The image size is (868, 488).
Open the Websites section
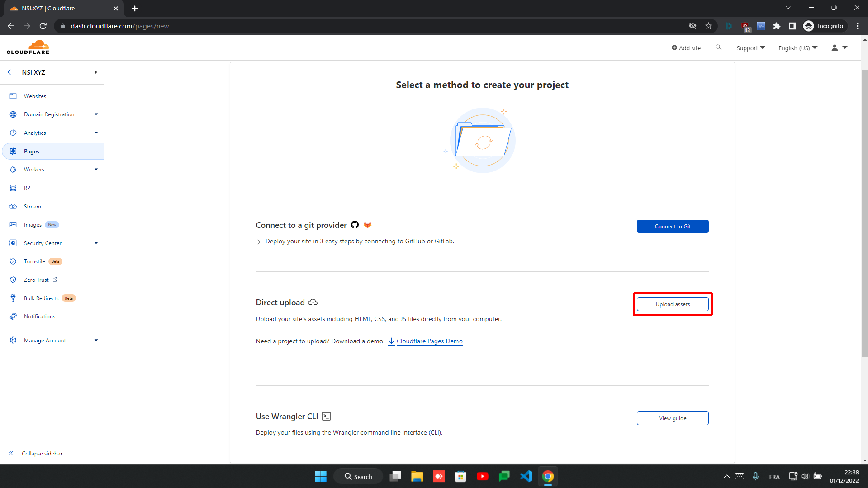(x=35, y=96)
